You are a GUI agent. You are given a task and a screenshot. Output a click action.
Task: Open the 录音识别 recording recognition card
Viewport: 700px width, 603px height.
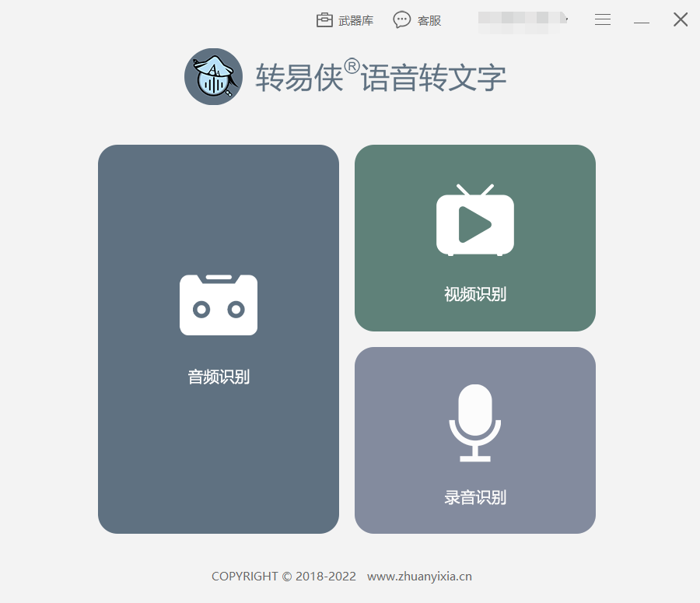[x=475, y=440]
